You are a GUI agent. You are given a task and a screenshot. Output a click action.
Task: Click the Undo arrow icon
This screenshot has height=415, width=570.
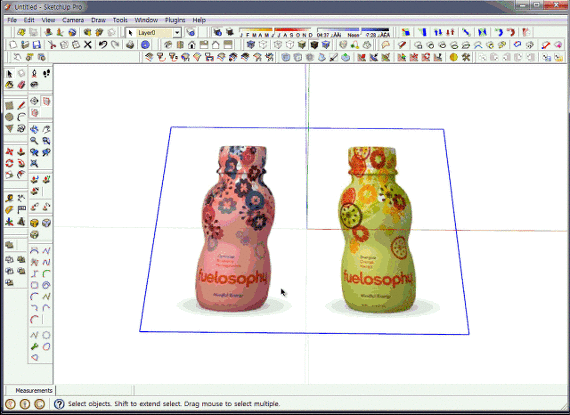(x=103, y=45)
